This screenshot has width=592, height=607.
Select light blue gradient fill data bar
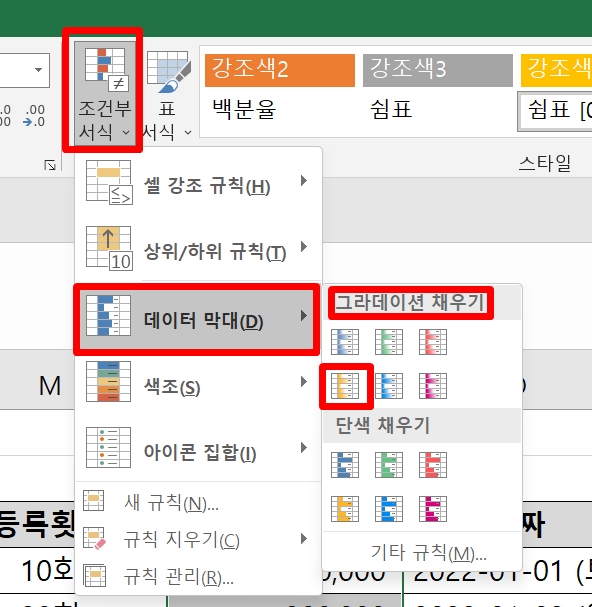tap(389, 386)
